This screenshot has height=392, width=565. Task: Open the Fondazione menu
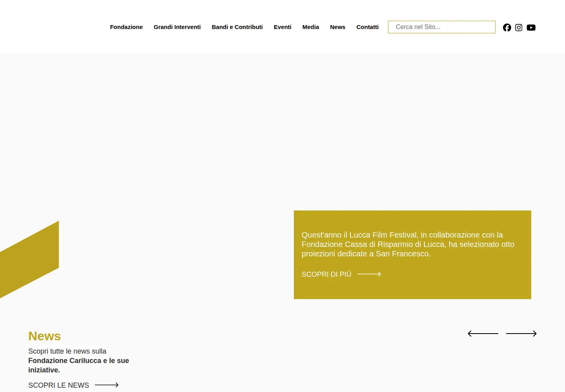126,27
